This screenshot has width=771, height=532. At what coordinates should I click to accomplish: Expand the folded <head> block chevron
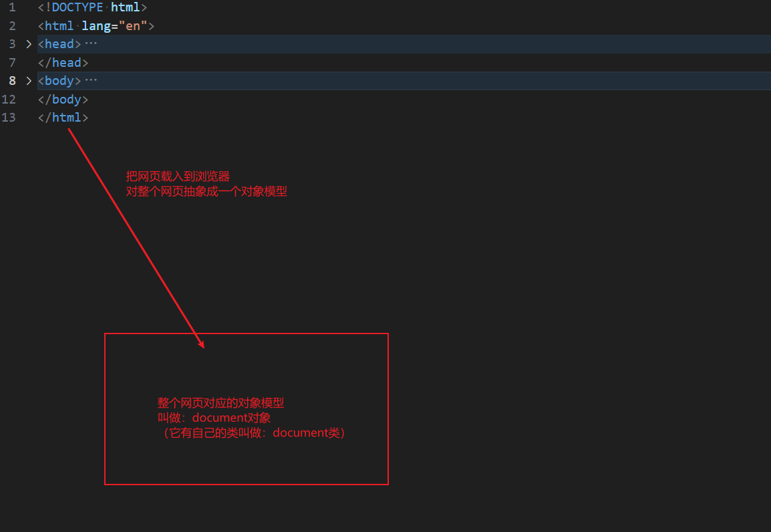(x=29, y=44)
